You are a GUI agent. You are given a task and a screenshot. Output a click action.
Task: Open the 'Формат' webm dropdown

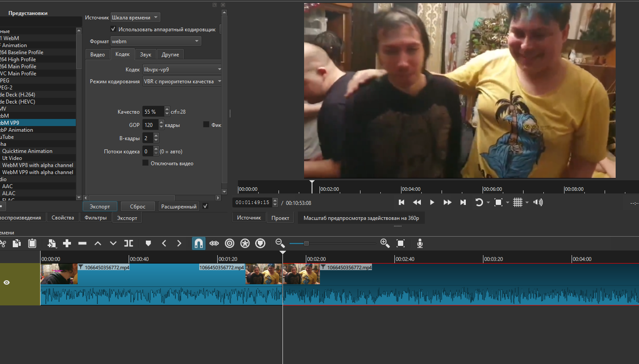[x=156, y=41]
